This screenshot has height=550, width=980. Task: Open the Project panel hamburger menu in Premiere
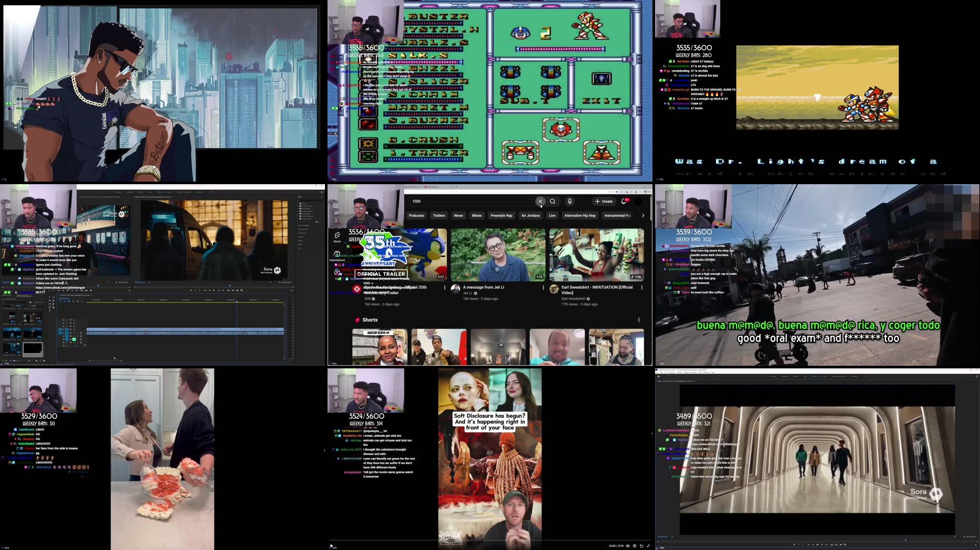(x=43, y=295)
